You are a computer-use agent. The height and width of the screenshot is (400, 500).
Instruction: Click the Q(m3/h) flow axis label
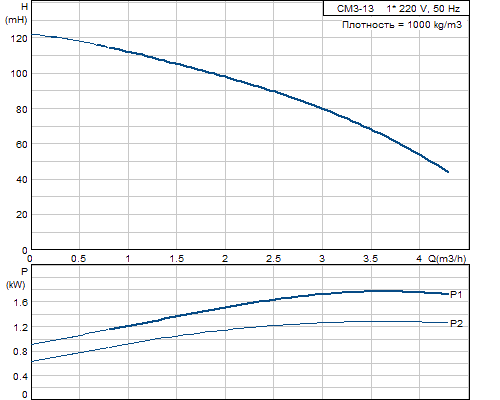tap(447, 258)
